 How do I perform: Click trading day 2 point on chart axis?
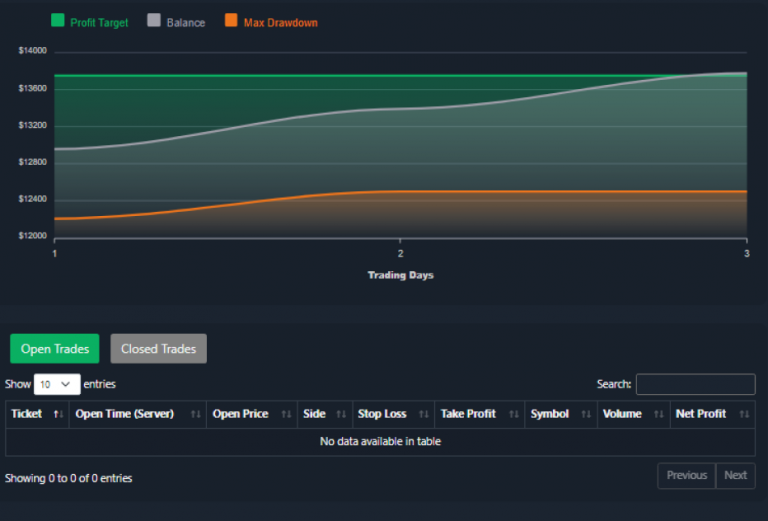tap(400, 254)
